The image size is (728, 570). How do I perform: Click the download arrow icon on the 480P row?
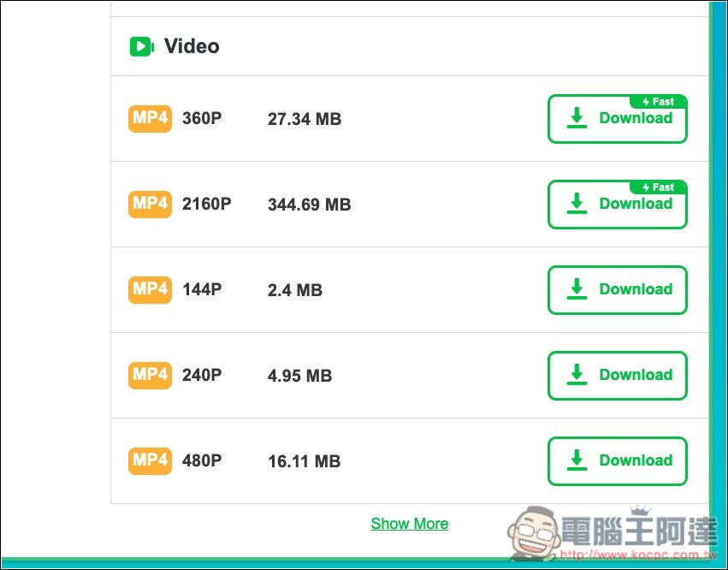coord(576,460)
